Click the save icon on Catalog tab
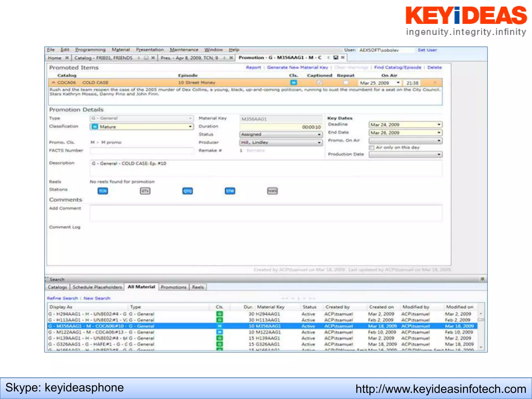 tap(146, 58)
